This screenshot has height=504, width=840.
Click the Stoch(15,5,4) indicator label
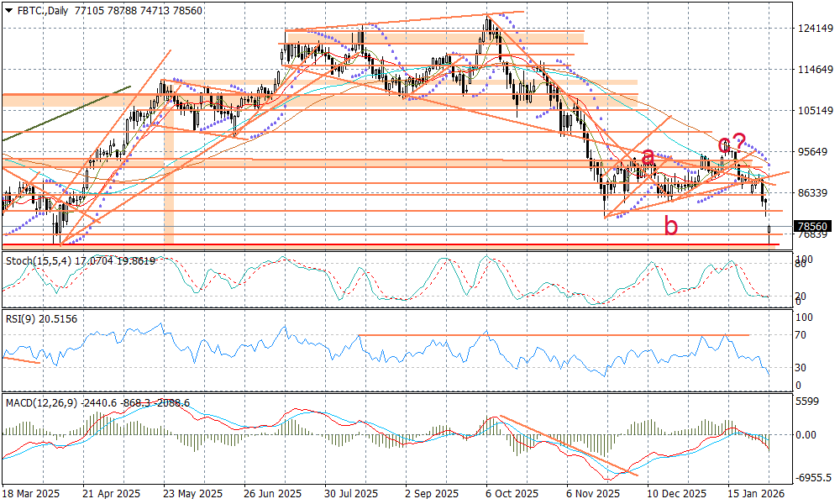[44, 261]
